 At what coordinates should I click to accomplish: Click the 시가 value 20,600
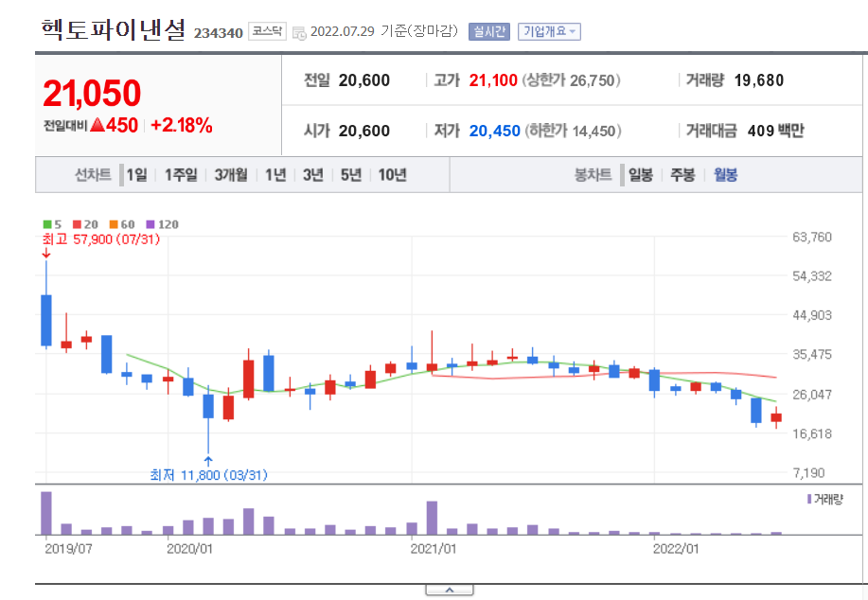(364, 131)
